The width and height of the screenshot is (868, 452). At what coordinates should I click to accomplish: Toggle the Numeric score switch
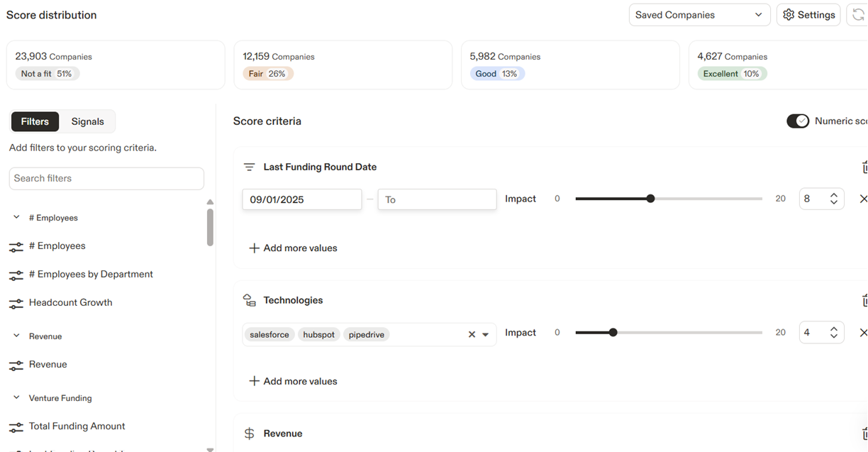[x=798, y=121]
